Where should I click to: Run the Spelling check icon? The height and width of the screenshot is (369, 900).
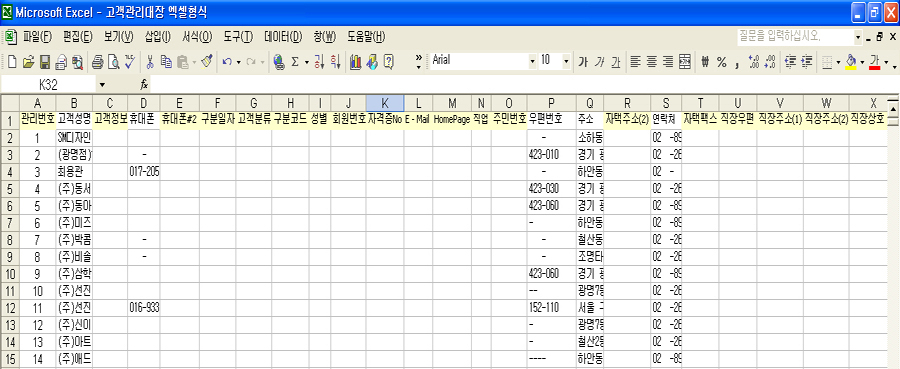click(130, 61)
